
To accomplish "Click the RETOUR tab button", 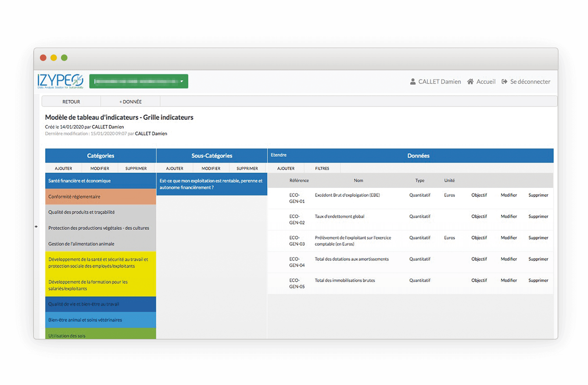I will 71,101.
